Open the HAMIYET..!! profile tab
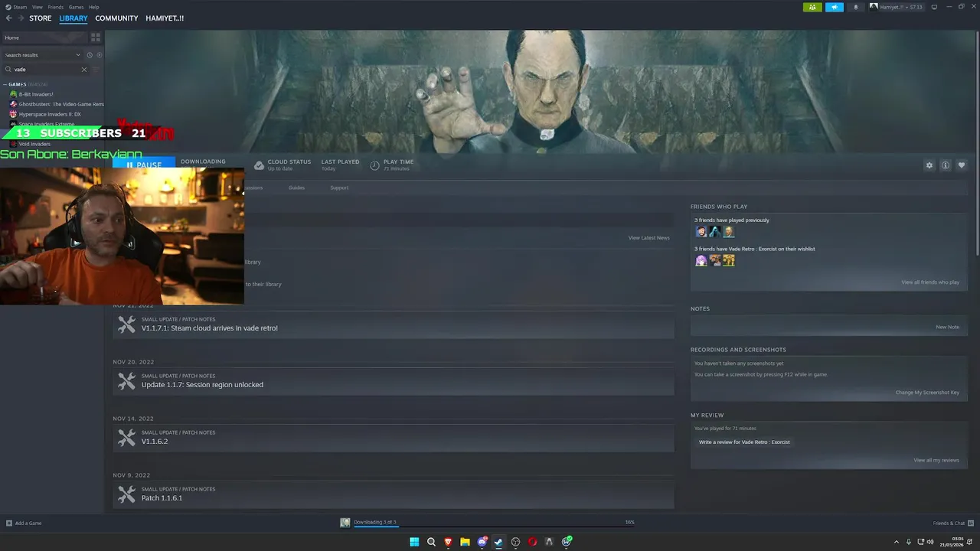 [165, 18]
